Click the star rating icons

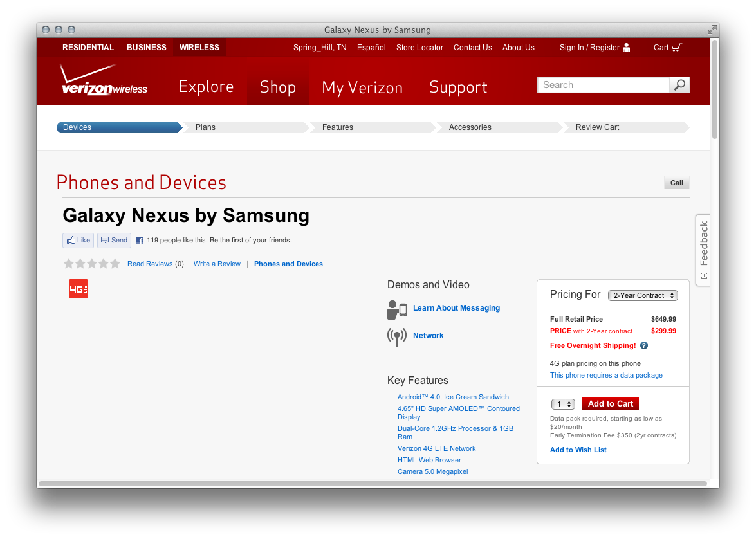91,264
